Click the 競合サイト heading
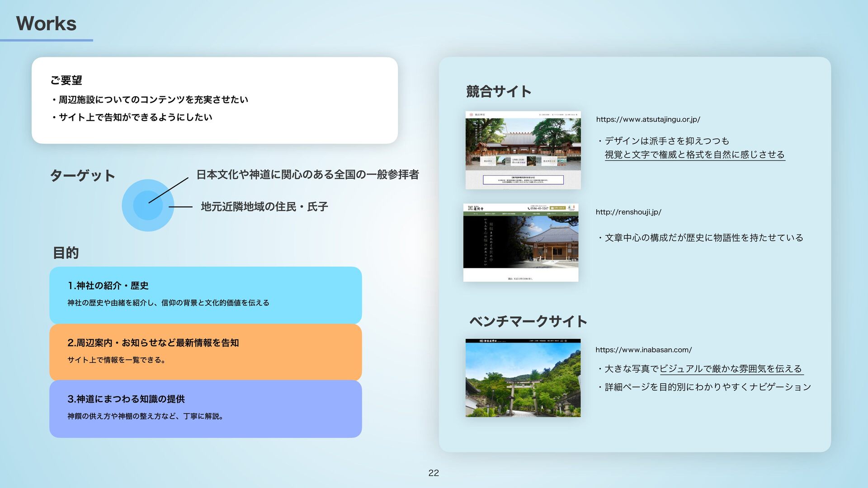The image size is (868, 488). (x=498, y=91)
